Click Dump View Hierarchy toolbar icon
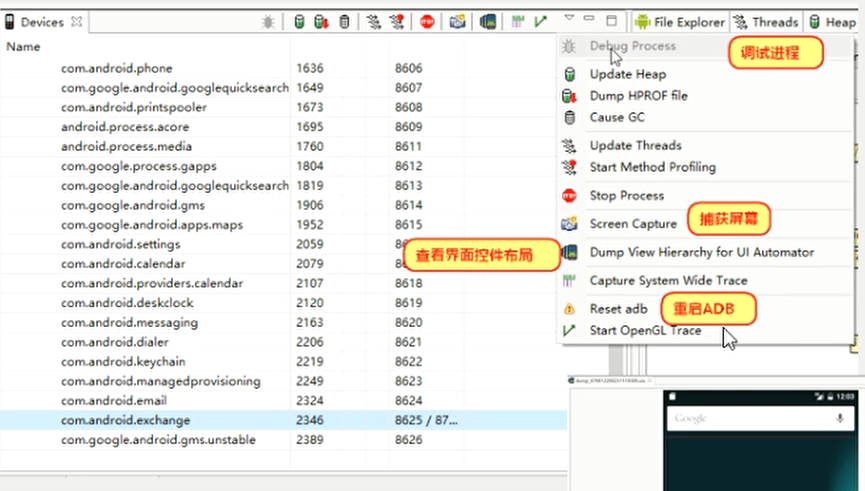 pyautogui.click(x=488, y=22)
